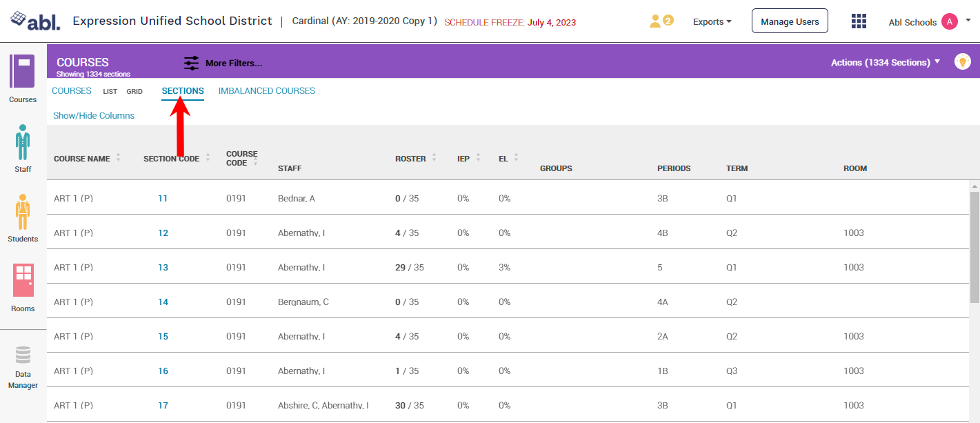Go to Students in the sidebar
Image resolution: width=980 pixels, height=423 pixels.
point(23,212)
